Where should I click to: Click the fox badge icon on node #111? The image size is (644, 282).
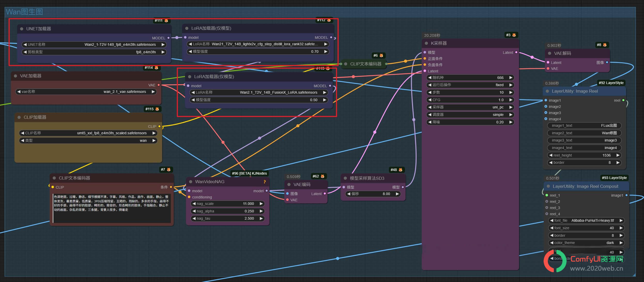pos(166,20)
